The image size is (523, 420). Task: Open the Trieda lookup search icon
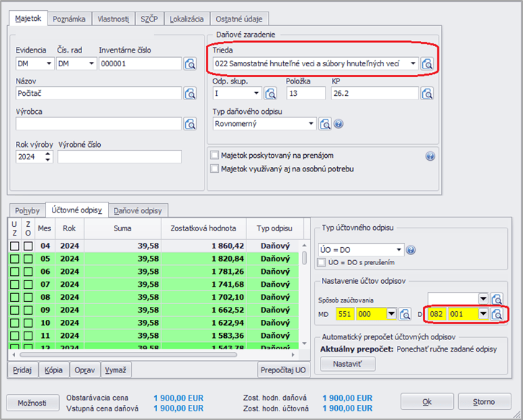pos(427,64)
